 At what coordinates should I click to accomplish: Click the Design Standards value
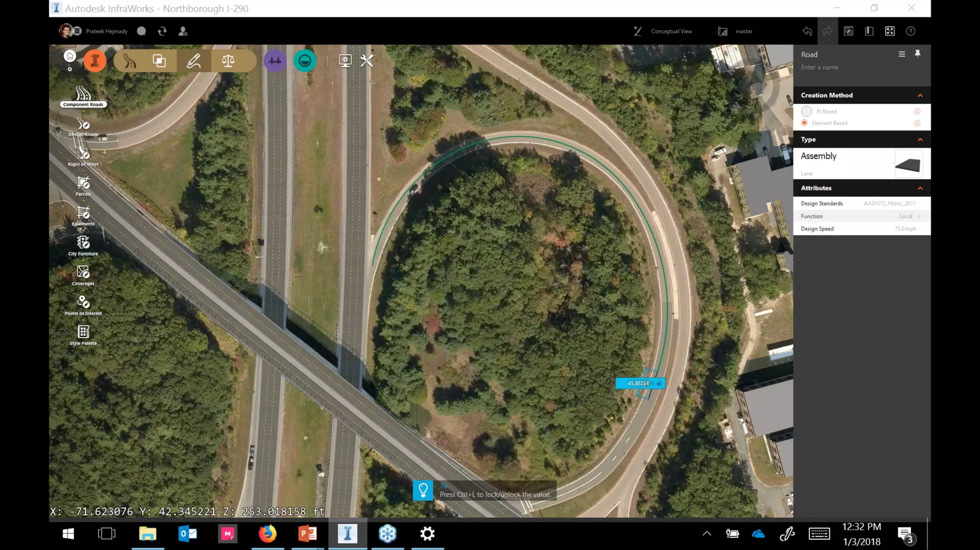(x=890, y=203)
